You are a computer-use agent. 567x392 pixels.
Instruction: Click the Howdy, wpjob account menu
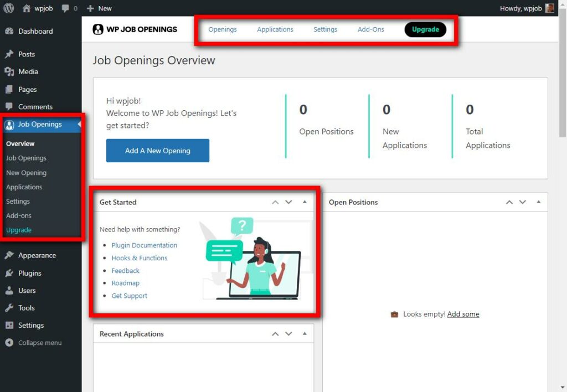click(527, 8)
